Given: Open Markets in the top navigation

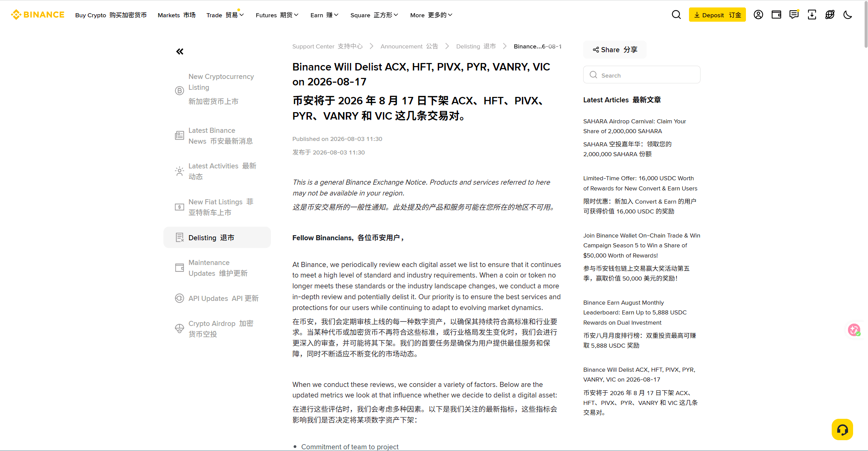Looking at the screenshot, I should (177, 15).
